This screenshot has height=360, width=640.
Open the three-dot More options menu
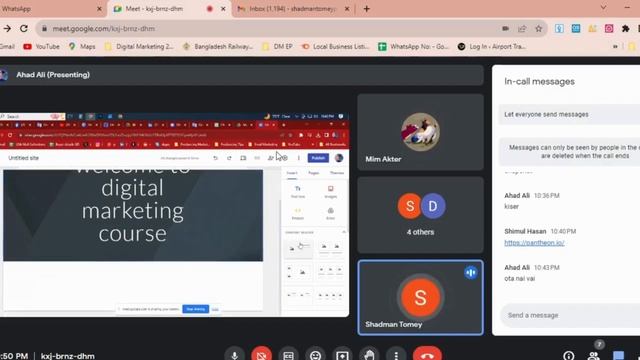pos(396,355)
